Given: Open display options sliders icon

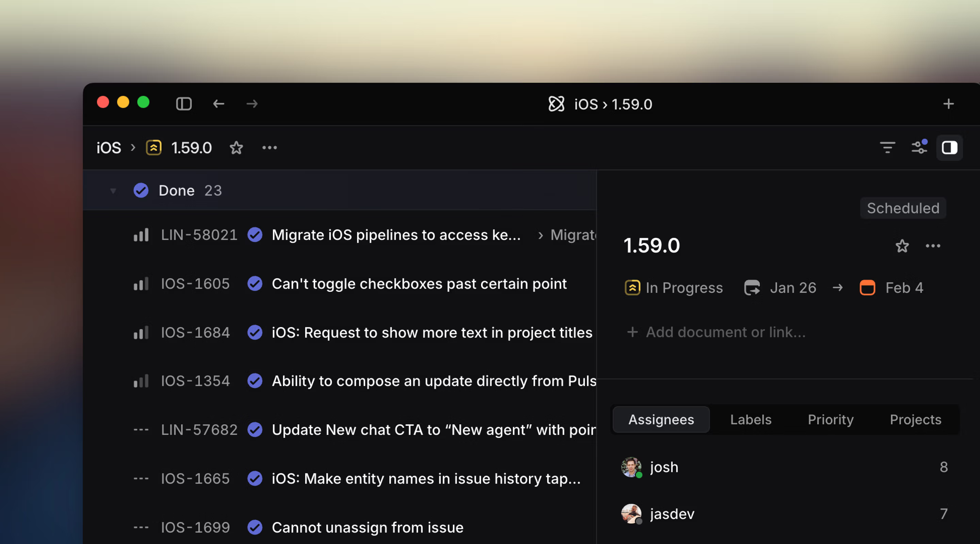Looking at the screenshot, I should 919,148.
